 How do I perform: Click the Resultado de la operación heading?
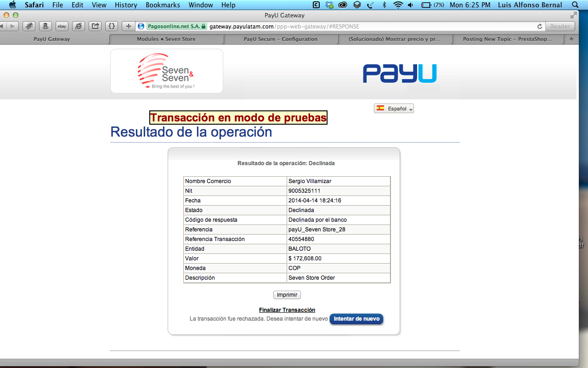[191, 132]
